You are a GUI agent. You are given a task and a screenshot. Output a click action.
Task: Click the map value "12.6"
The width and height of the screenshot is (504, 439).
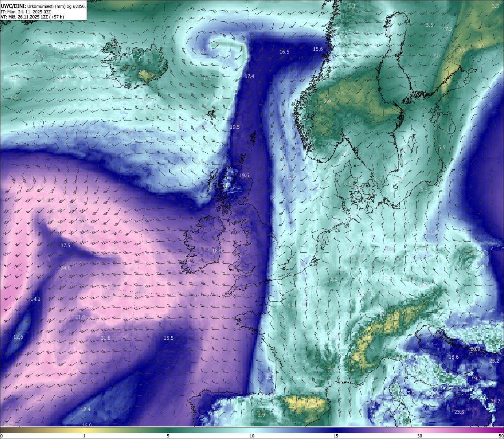18,337
